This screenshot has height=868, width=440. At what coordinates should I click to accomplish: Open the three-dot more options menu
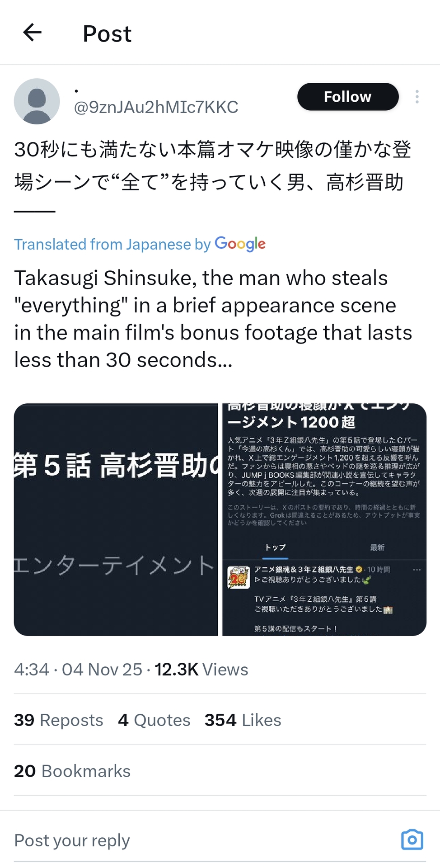pyautogui.click(x=417, y=97)
